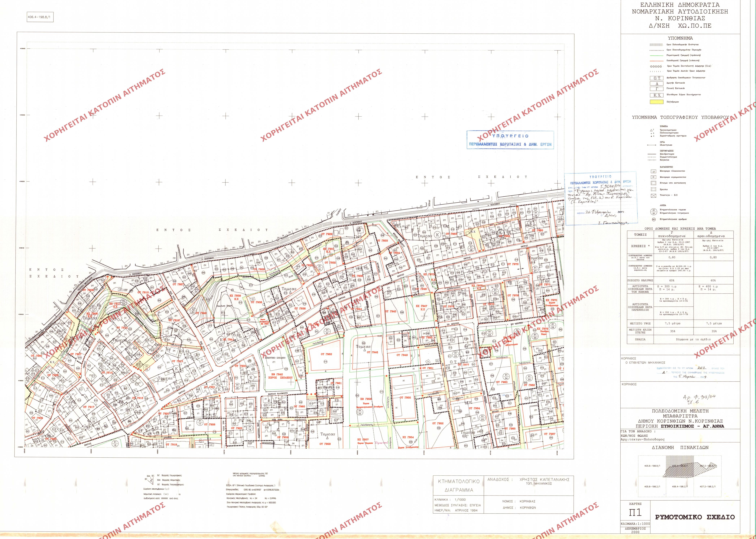Click the Α pure residence legend box

pos(657,84)
